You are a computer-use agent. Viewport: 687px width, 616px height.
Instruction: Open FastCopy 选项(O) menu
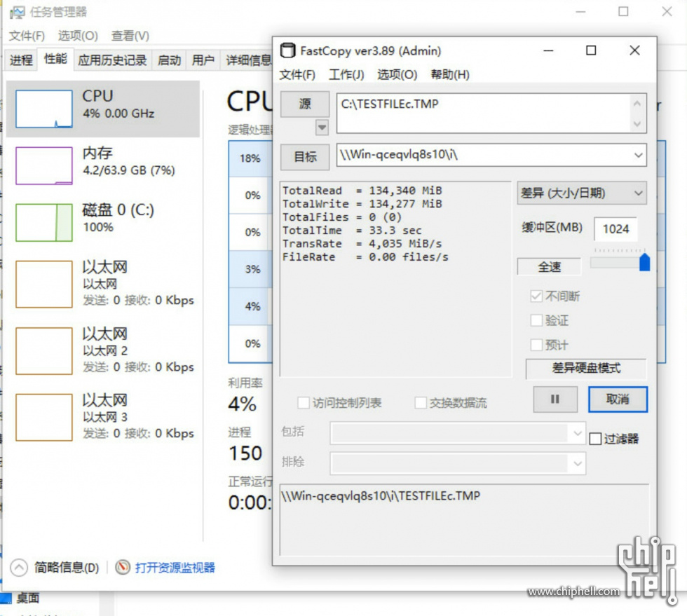pos(397,74)
